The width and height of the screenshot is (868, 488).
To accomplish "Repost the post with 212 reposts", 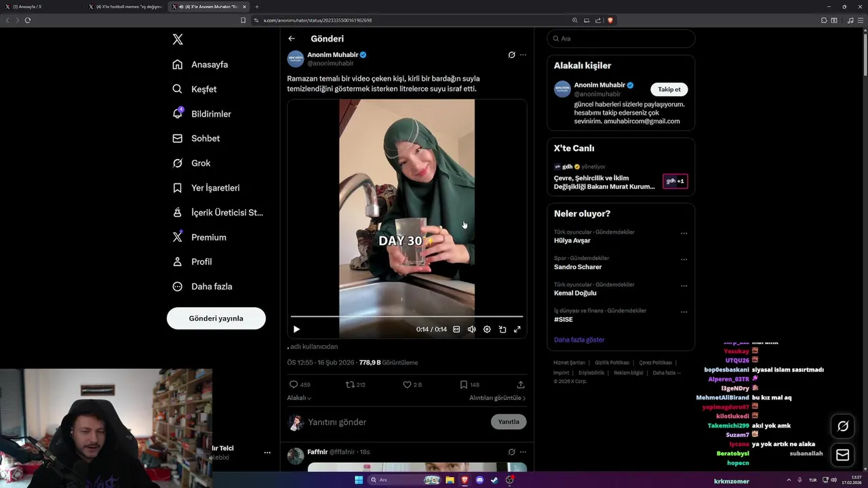I will coord(351,384).
